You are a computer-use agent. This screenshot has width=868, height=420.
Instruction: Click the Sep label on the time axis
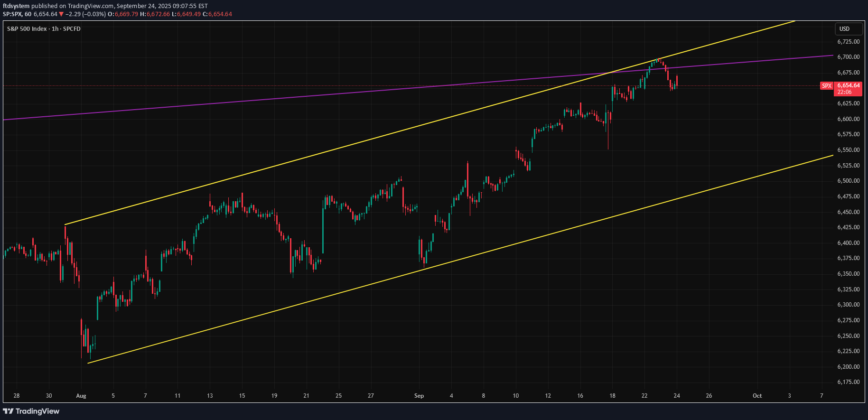tap(419, 396)
